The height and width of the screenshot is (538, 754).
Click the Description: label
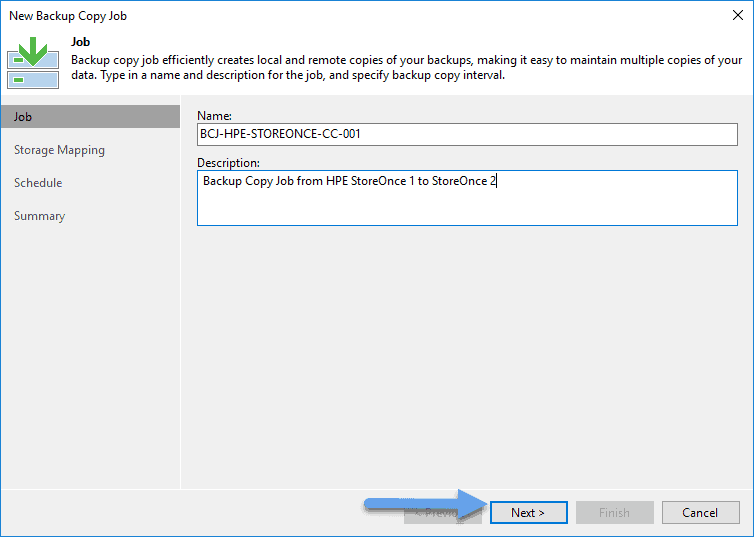(228, 163)
